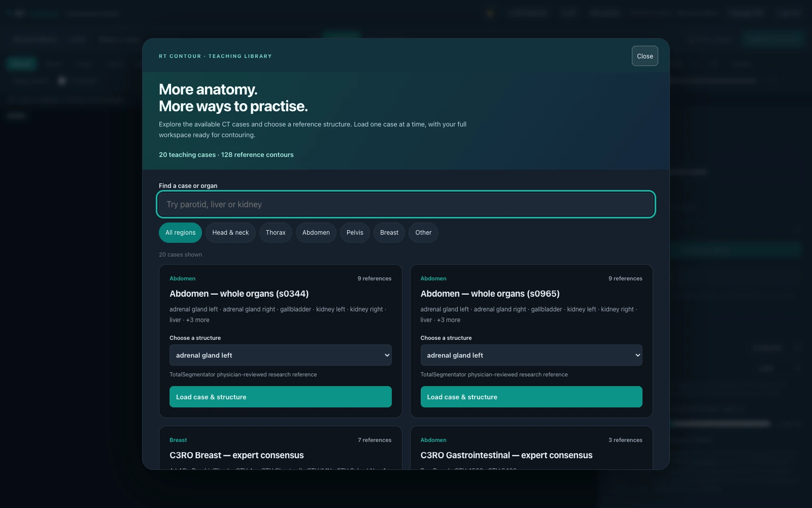Image resolution: width=812 pixels, height=508 pixels.
Task: Click the 'Explore the available CT cases' description
Action: (x=313, y=130)
